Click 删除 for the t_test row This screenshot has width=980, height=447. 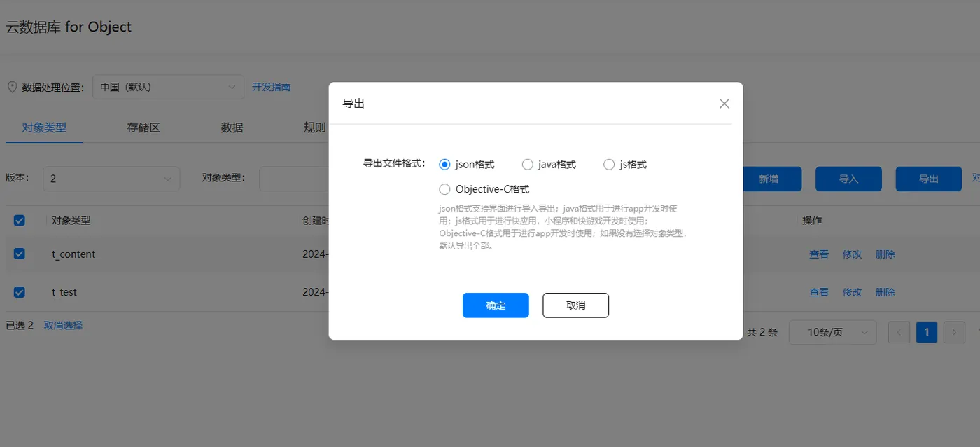[x=885, y=292]
